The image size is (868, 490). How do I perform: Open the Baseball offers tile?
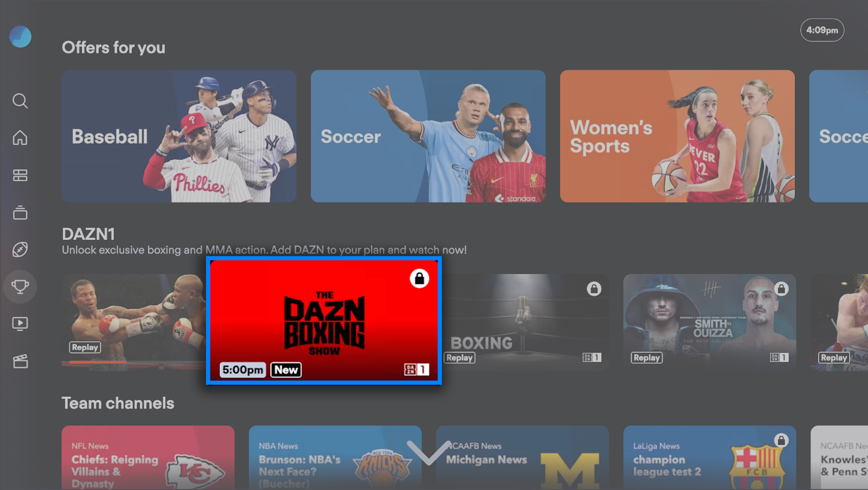click(x=179, y=136)
